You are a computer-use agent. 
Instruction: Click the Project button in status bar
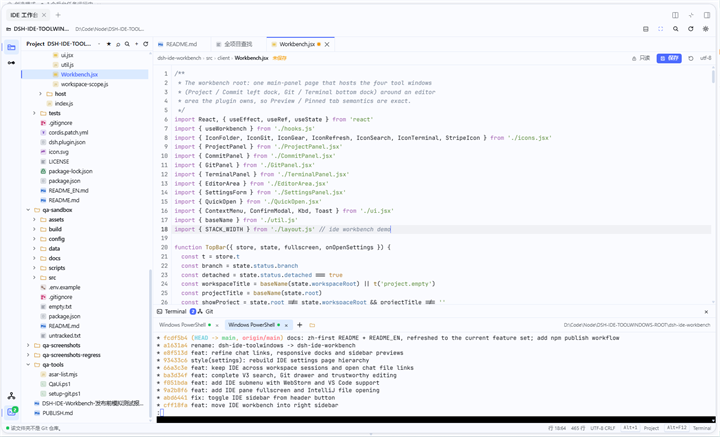pos(651,428)
